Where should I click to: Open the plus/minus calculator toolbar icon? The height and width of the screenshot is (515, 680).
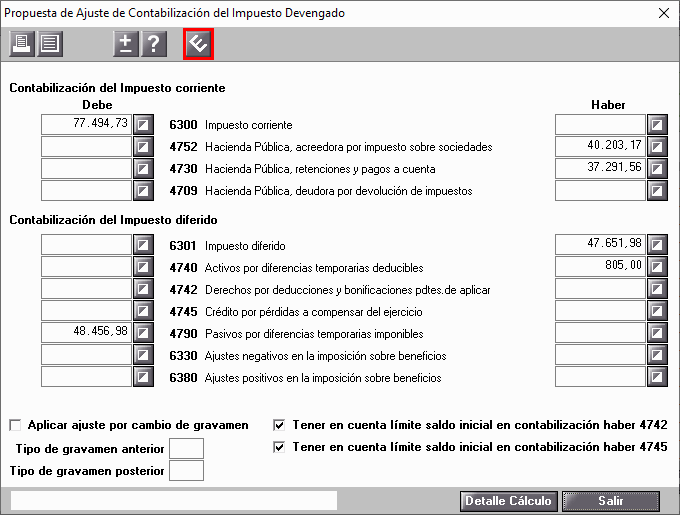(x=126, y=44)
